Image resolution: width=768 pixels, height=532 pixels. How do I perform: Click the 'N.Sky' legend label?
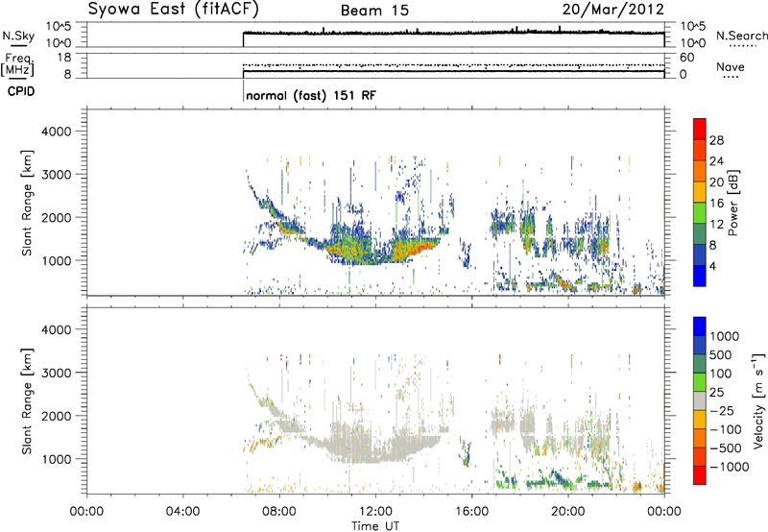pyautogui.click(x=18, y=36)
